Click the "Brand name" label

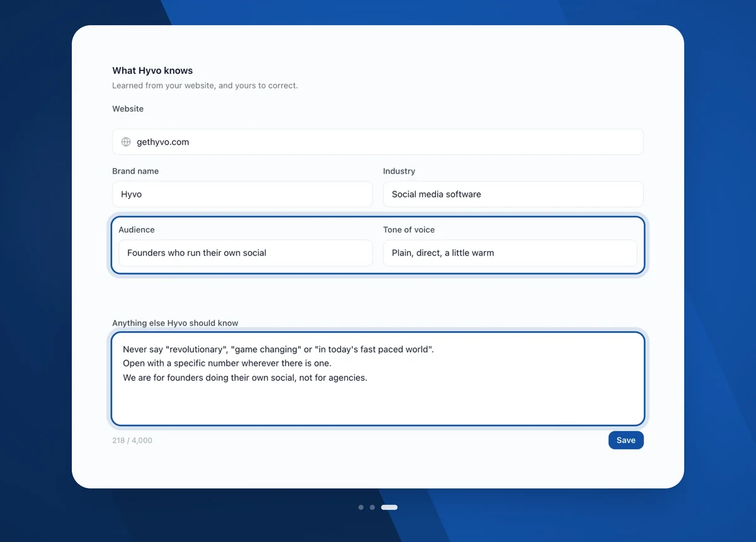click(x=135, y=171)
